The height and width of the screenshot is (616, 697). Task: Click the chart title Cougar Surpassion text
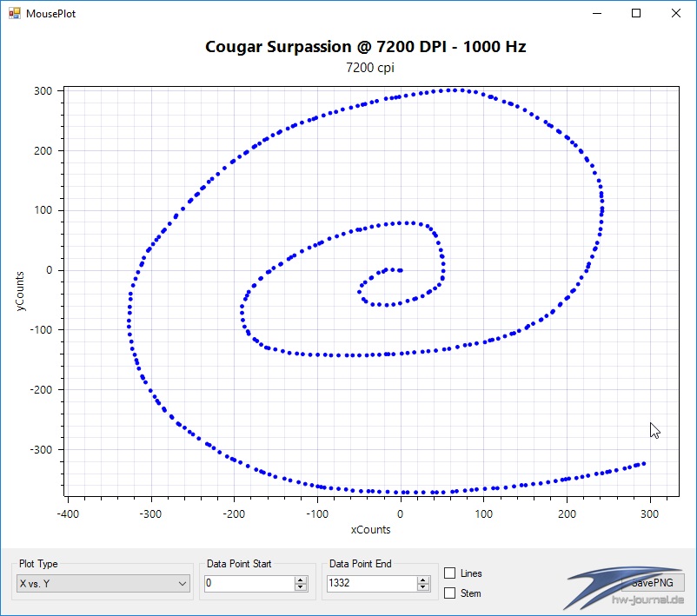pyautogui.click(x=365, y=47)
